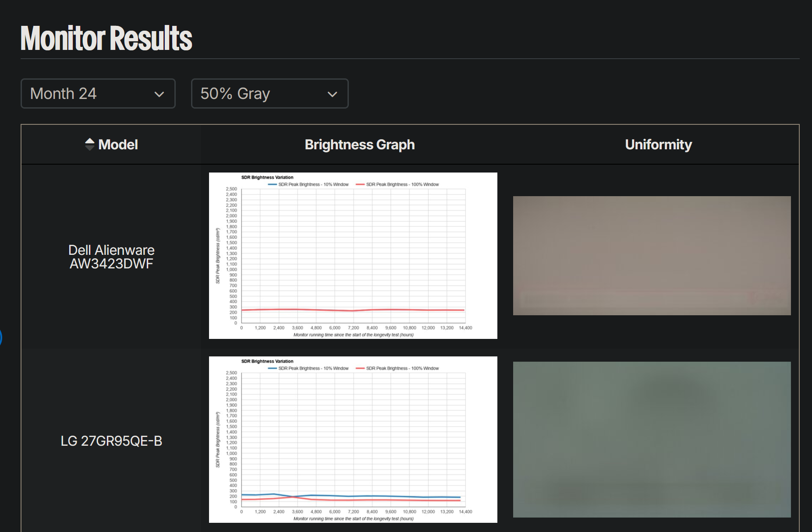
Task: Open the 50% Gray dropdown
Action: point(269,94)
